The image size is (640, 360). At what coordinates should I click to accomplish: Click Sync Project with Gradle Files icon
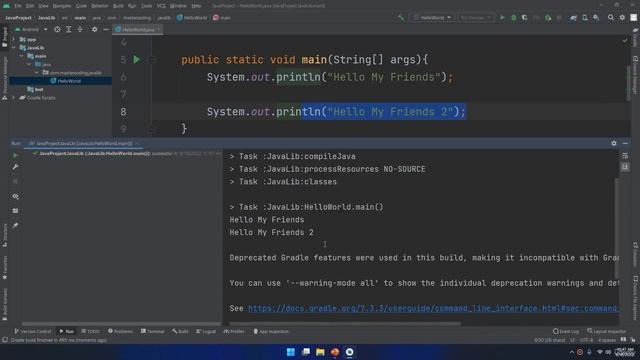click(573, 18)
